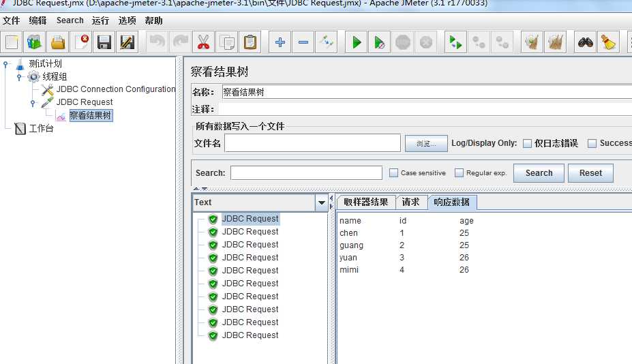Expand all nodes with plus icon

point(280,42)
